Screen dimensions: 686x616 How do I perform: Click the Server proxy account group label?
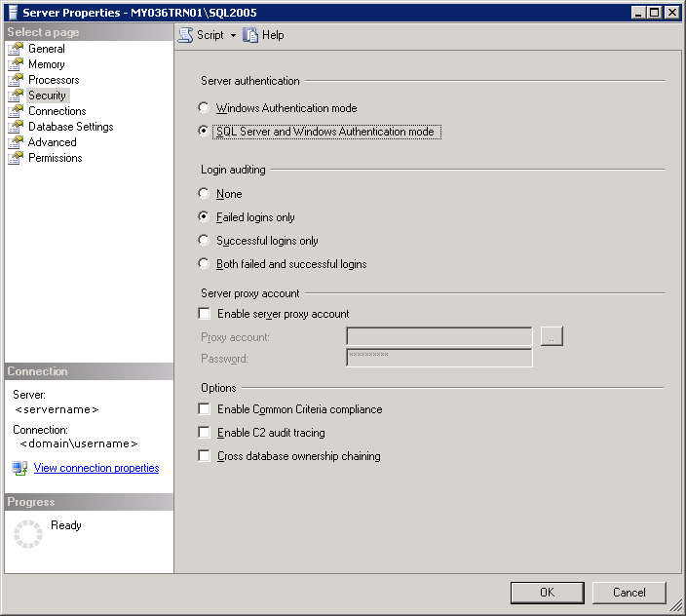(250, 293)
